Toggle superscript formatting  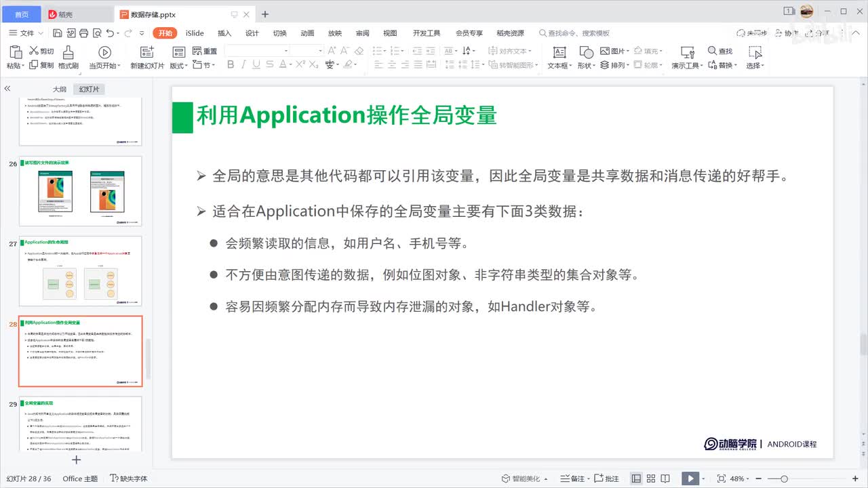[x=299, y=64]
